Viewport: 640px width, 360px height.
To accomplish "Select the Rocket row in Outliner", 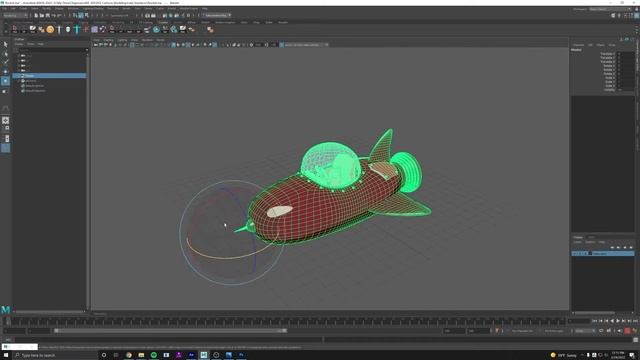I will 49,76.
